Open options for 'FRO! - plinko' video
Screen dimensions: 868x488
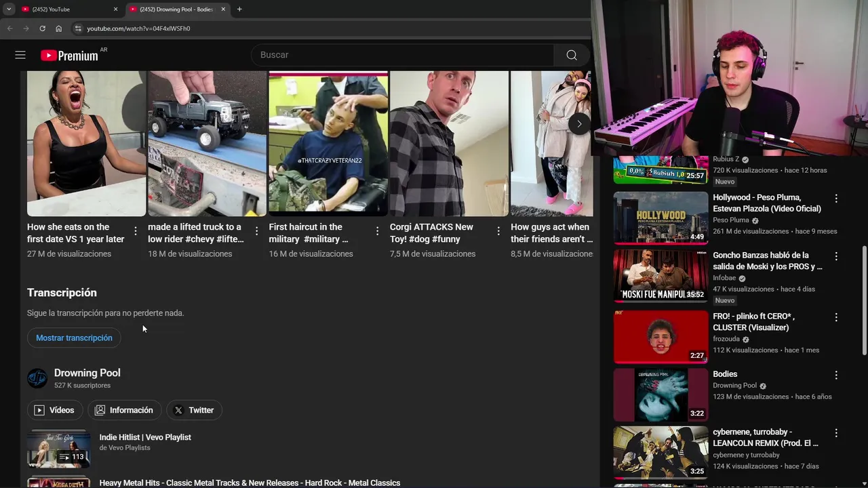pos(836,317)
